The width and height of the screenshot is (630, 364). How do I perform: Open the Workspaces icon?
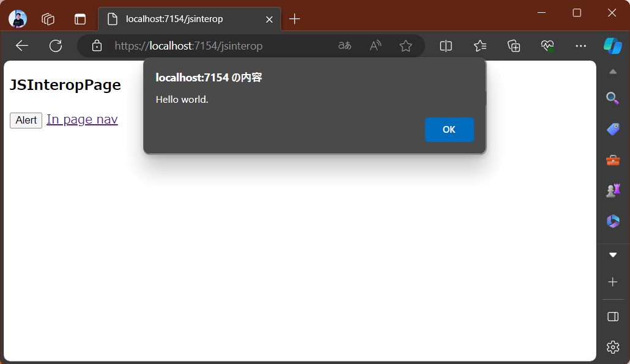click(48, 19)
